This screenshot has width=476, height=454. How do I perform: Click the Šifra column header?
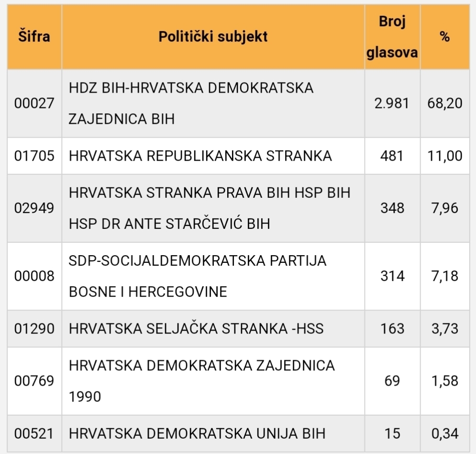[x=34, y=37]
